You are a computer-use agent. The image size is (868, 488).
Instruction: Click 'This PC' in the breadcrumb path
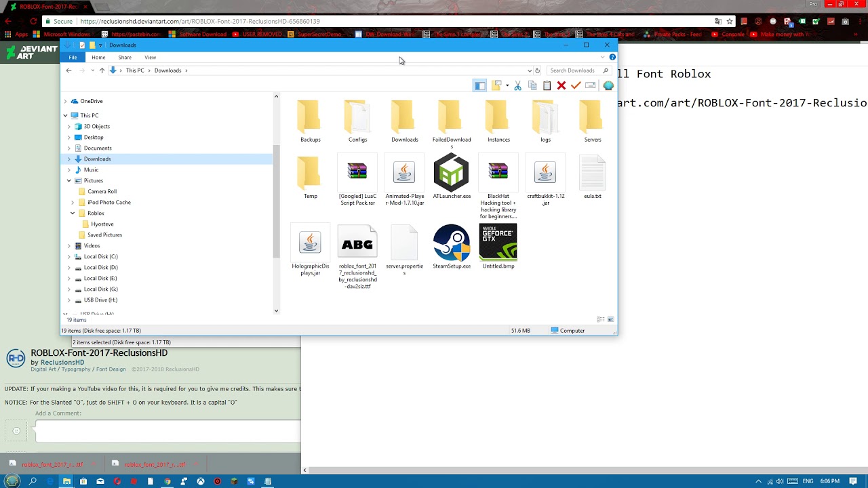pos(135,70)
